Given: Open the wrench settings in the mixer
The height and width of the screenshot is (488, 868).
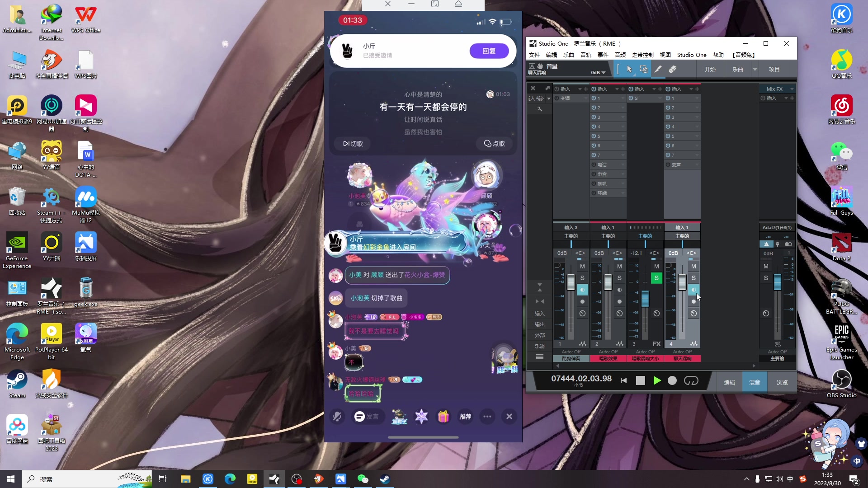Looking at the screenshot, I should pos(539,109).
